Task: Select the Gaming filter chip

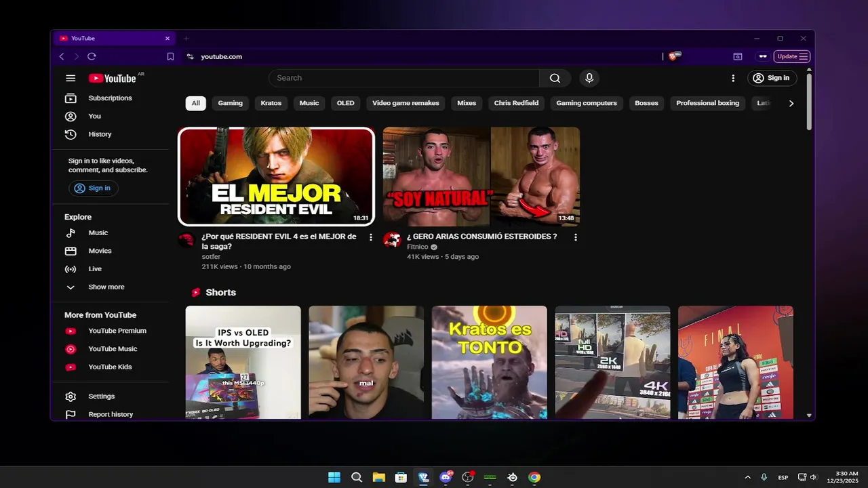Action: (231, 103)
